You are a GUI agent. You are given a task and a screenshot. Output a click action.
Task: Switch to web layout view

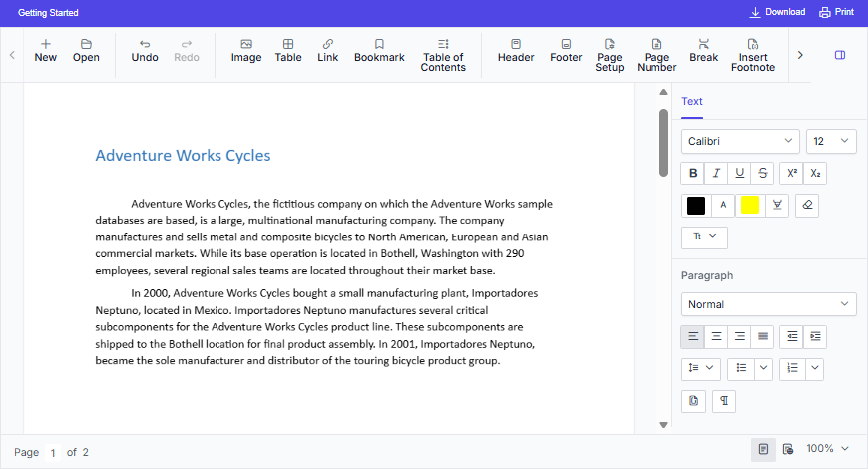coord(788,449)
